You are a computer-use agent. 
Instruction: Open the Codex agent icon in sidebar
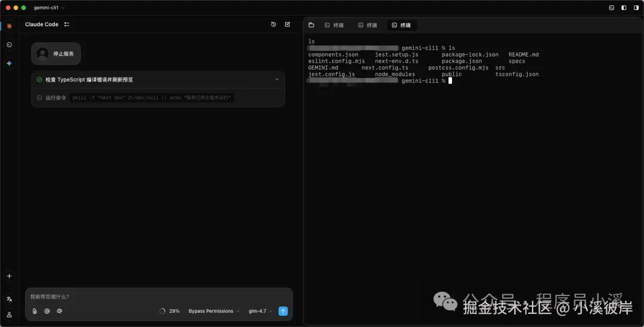pos(9,45)
